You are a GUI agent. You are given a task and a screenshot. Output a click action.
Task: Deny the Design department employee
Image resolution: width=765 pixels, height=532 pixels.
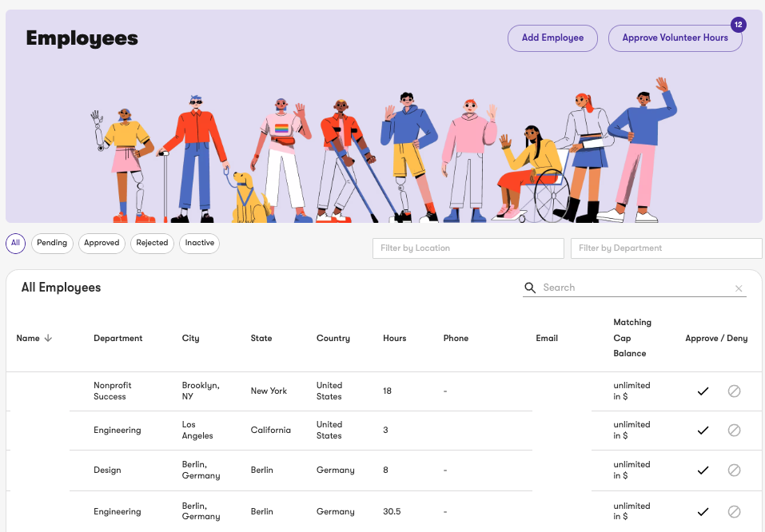[x=734, y=470]
